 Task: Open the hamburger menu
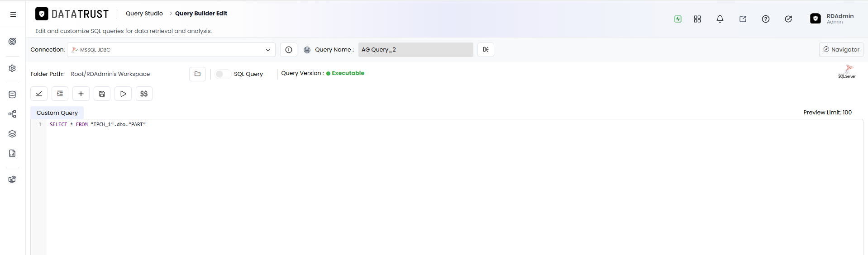pyautogui.click(x=13, y=14)
